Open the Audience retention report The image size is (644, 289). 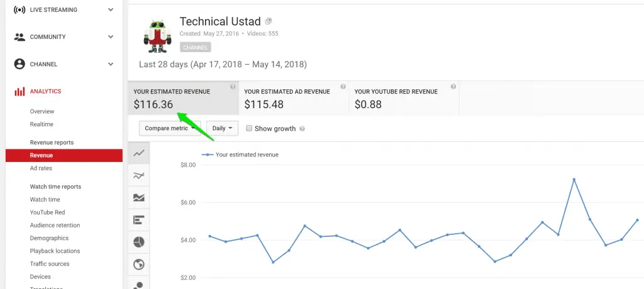coord(55,225)
